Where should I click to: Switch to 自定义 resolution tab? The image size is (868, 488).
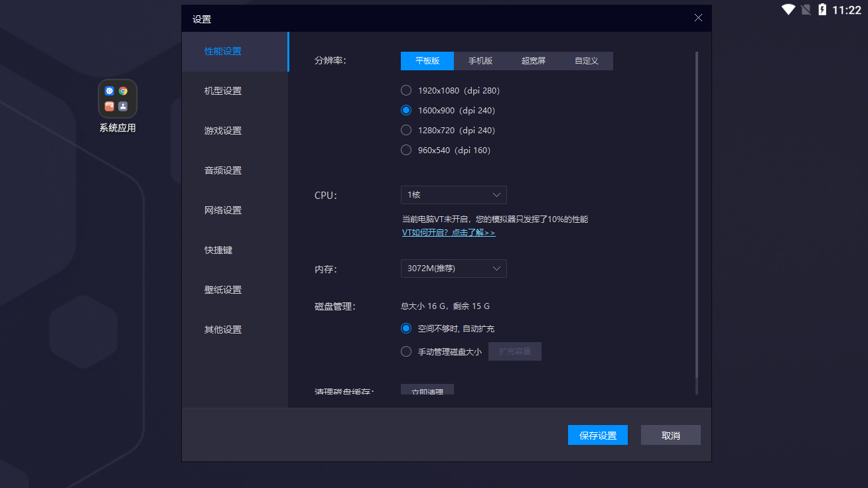coord(587,61)
